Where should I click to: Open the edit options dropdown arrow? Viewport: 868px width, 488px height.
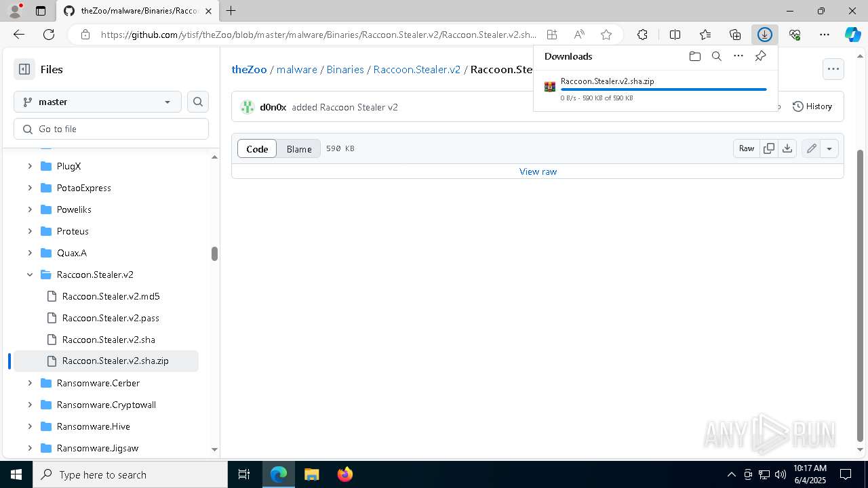click(x=829, y=148)
